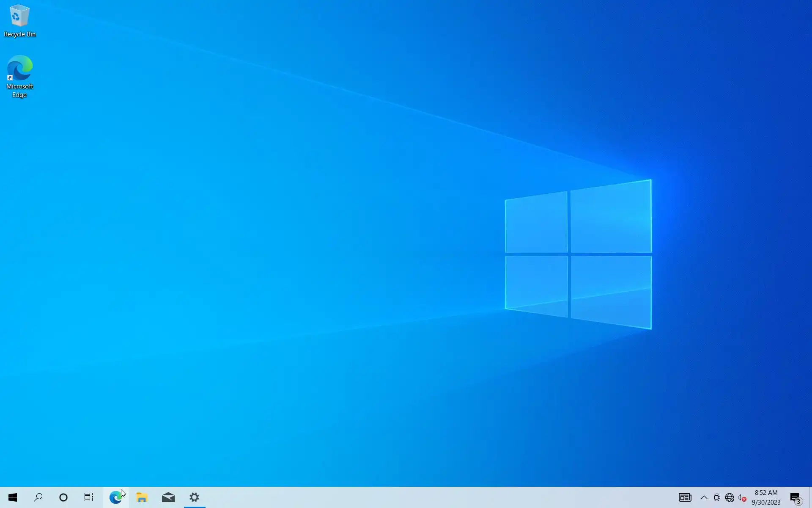Open Task View on the taskbar
The width and height of the screenshot is (812, 508).
tap(88, 497)
